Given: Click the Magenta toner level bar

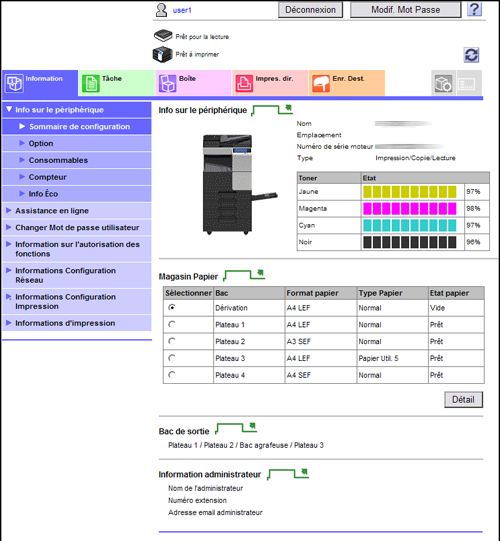Looking at the screenshot, I should click(410, 208).
